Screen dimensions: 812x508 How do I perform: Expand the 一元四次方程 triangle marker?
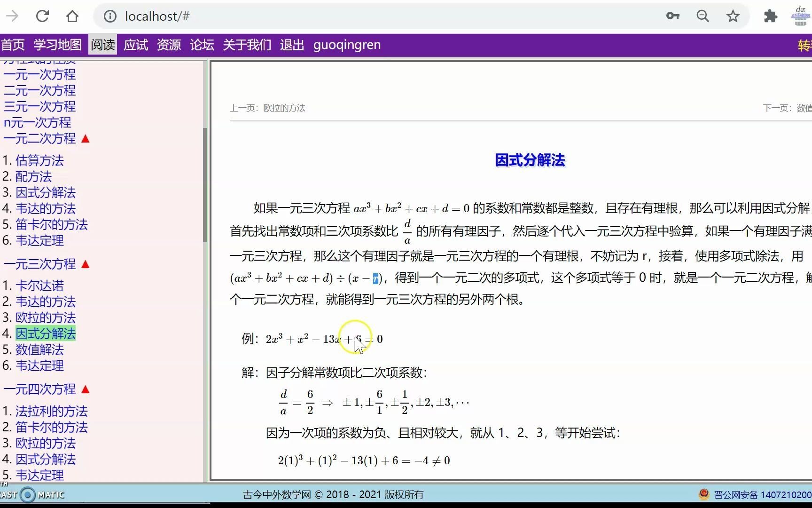coord(86,389)
